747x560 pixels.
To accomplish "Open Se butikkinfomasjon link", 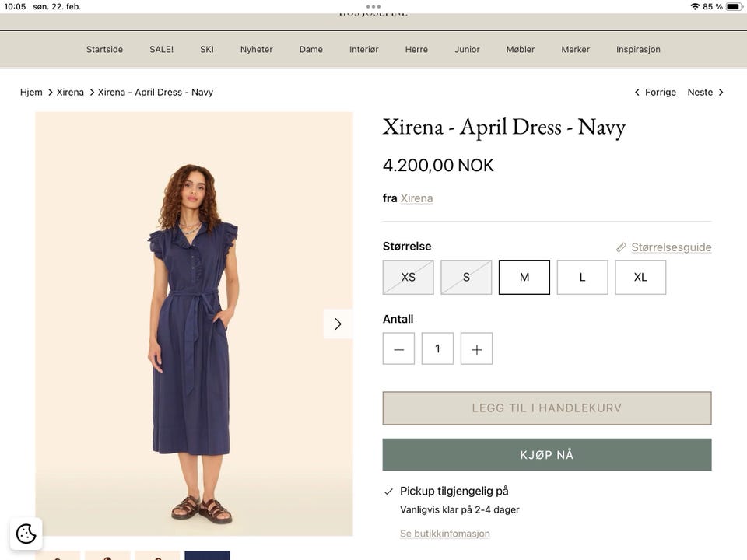I will tap(445, 534).
